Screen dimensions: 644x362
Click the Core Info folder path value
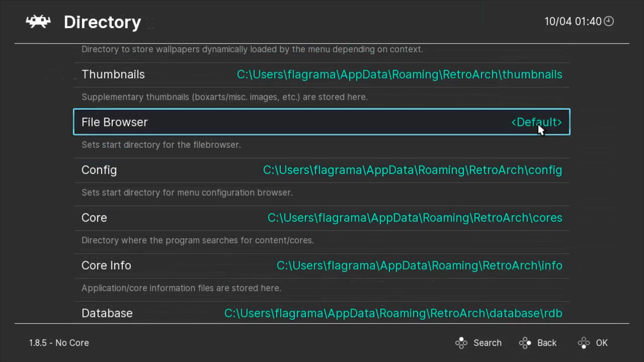click(419, 265)
